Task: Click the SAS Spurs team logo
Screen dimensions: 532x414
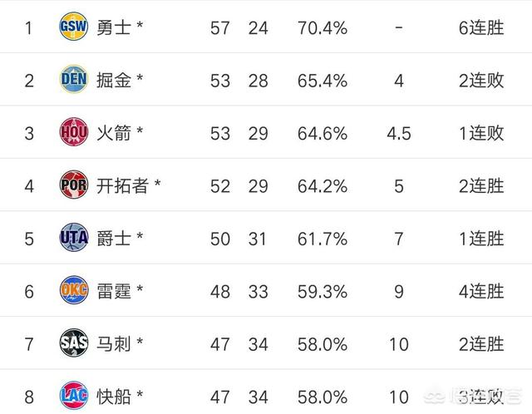Action: (74, 343)
